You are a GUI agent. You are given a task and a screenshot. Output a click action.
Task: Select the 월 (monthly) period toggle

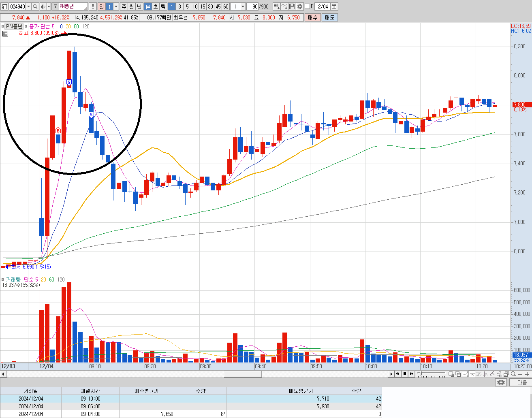(x=132, y=6)
